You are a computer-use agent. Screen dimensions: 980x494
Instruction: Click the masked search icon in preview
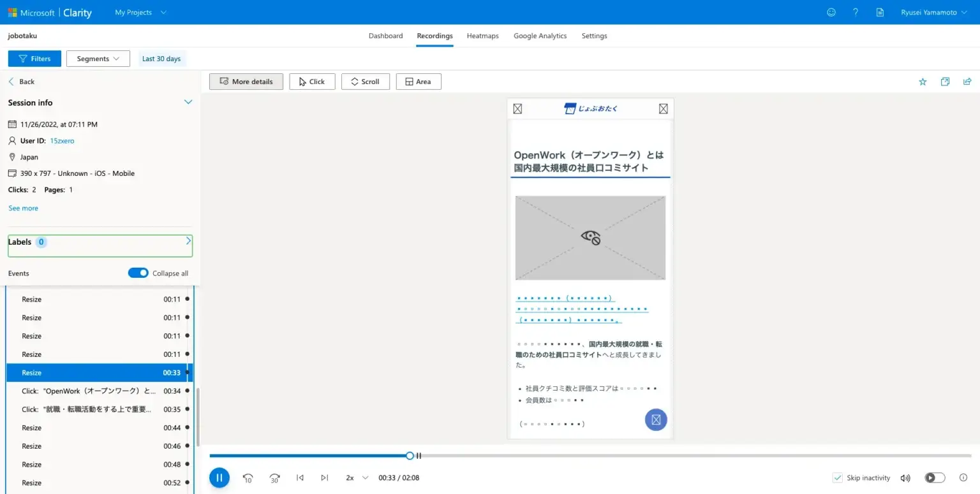[664, 109]
